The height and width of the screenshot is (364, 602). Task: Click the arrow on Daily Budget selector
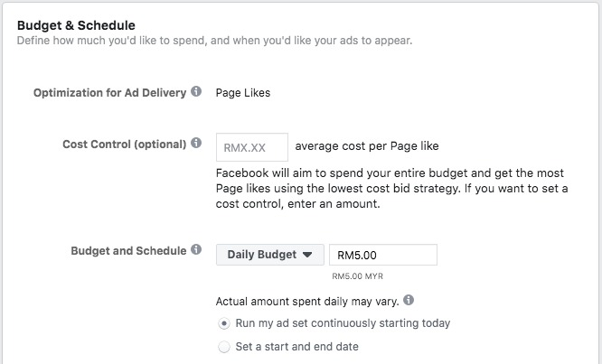point(307,255)
